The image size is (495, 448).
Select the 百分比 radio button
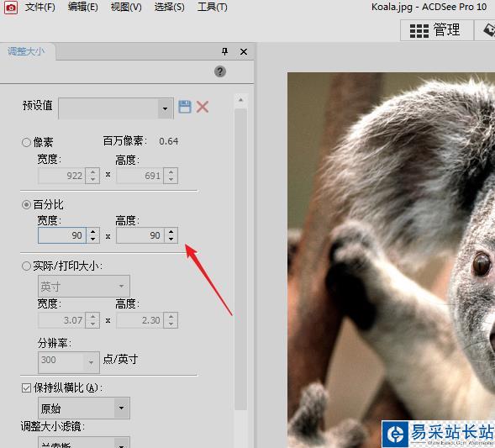pos(26,204)
